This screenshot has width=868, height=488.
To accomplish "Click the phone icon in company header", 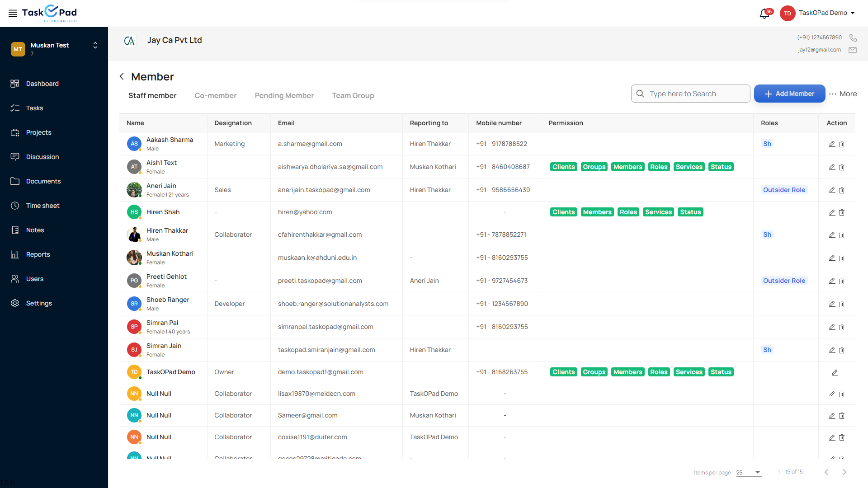I will click(x=853, y=38).
